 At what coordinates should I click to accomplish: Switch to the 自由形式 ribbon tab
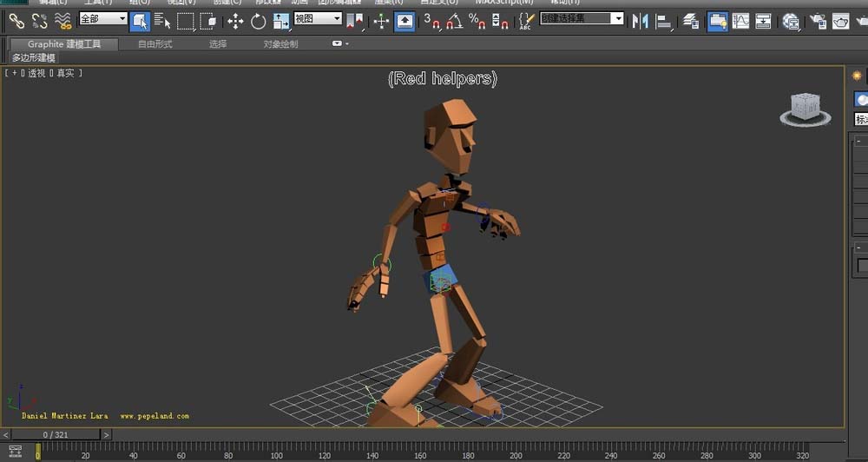(155, 43)
